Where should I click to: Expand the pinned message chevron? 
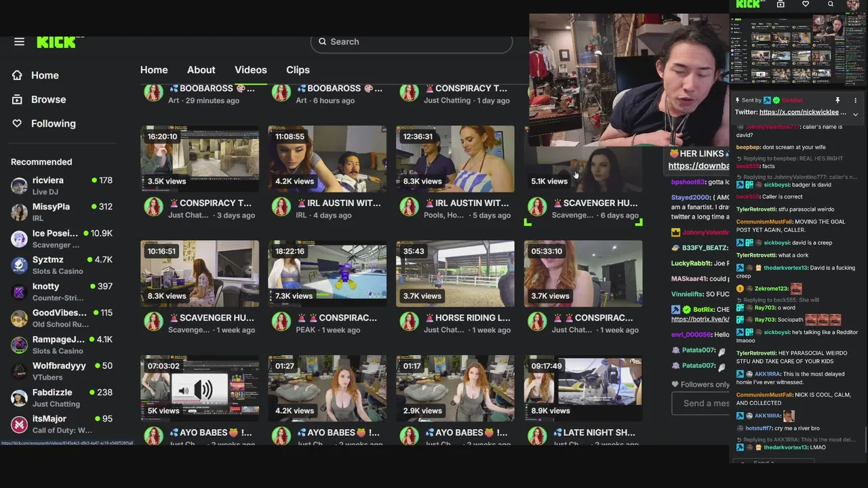pos(855,114)
